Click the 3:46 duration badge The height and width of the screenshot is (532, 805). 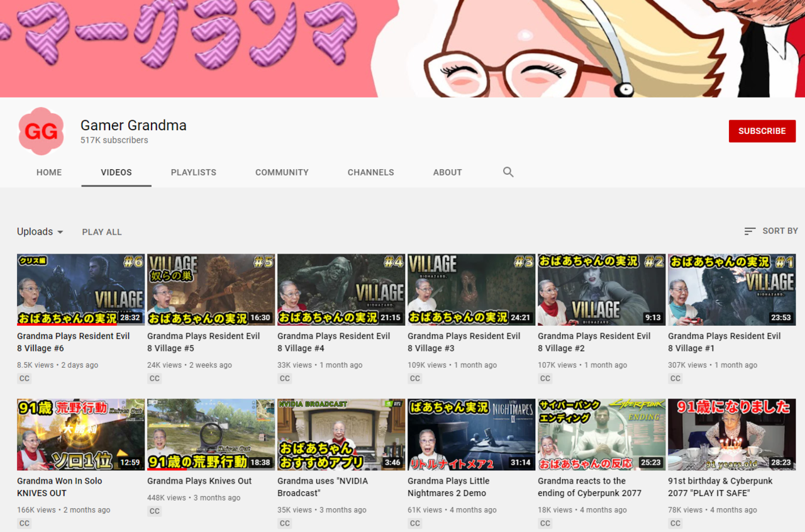(x=392, y=463)
